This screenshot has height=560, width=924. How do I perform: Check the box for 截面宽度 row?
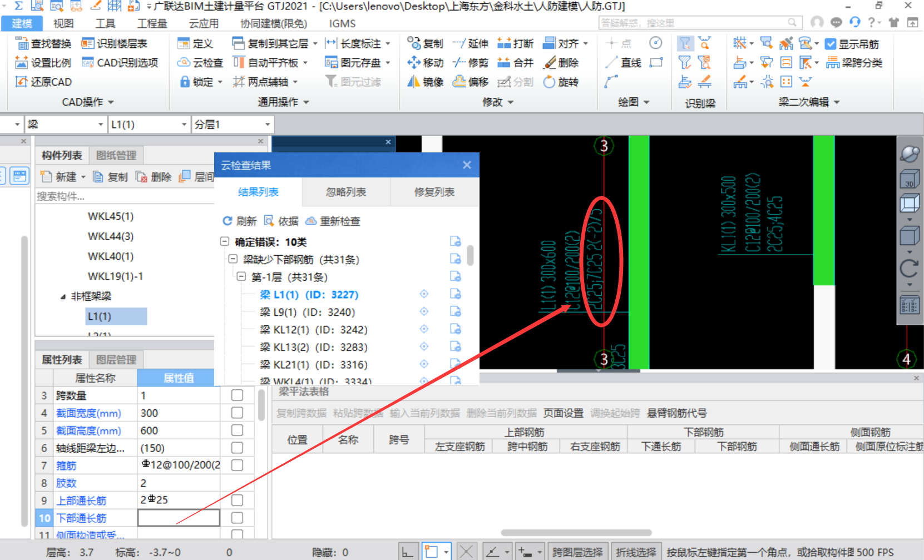coord(237,413)
